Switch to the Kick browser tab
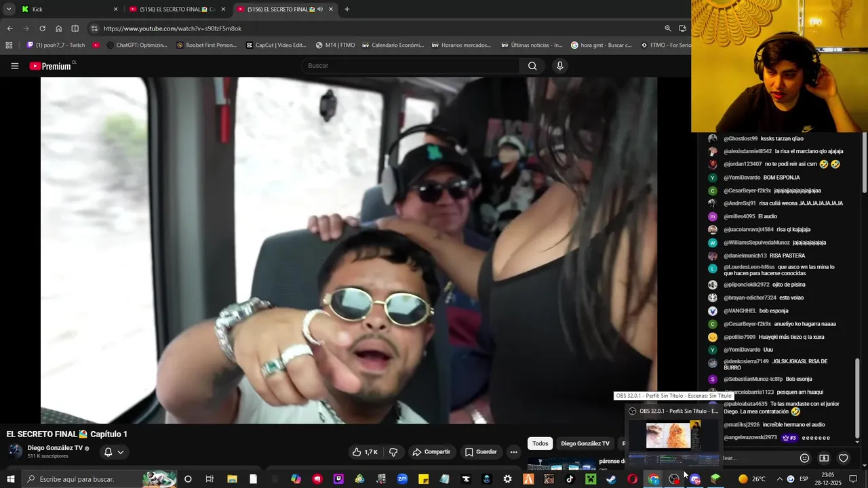Image resolution: width=868 pixels, height=488 pixels. coord(68,9)
